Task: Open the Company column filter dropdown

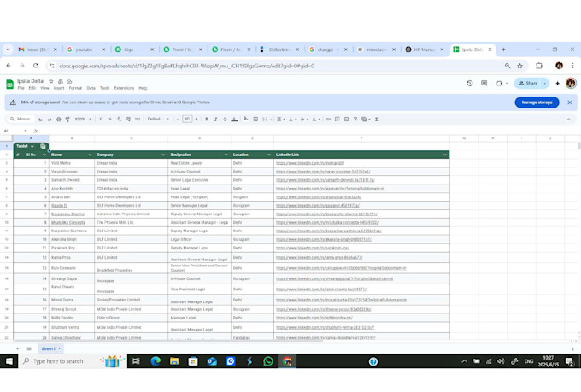Action: (x=163, y=155)
